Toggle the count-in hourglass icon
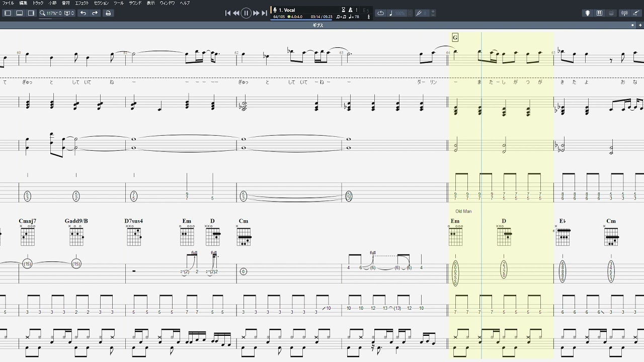This screenshot has width=644, height=362. pos(343,10)
